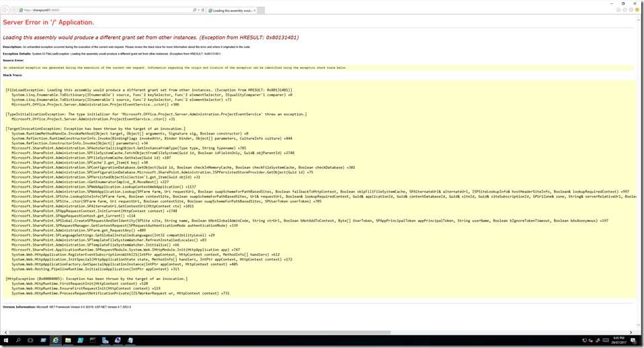Image resolution: width=644 pixels, height=348 pixels.
Task: Open a new tab with the blank tab button
Action: [x=261, y=10]
